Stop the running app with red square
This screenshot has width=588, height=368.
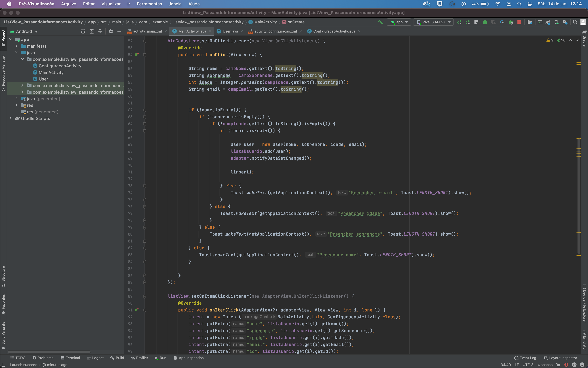519,22
